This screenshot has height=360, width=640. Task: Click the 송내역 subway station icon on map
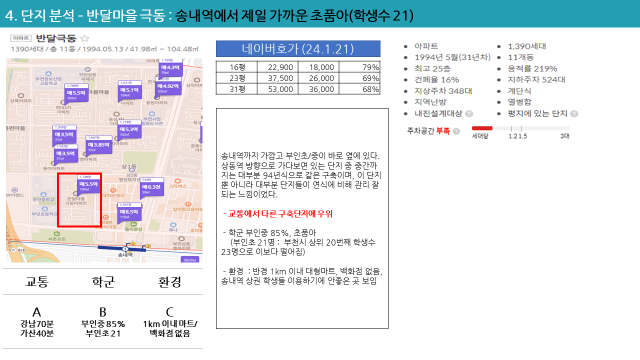(x=125, y=248)
